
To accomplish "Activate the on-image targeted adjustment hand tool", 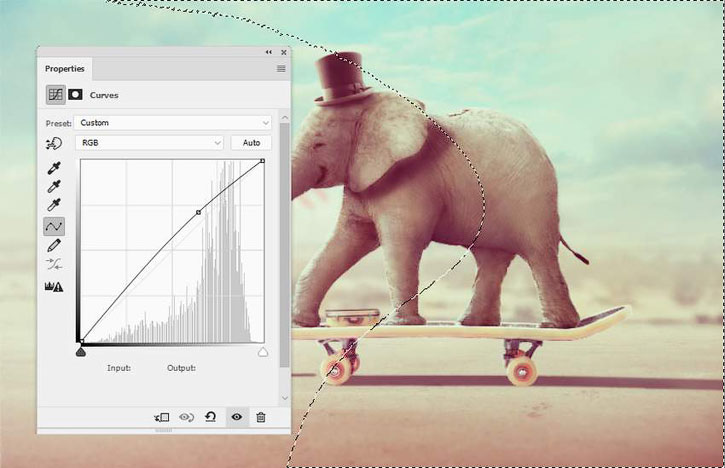I will pyautogui.click(x=54, y=143).
